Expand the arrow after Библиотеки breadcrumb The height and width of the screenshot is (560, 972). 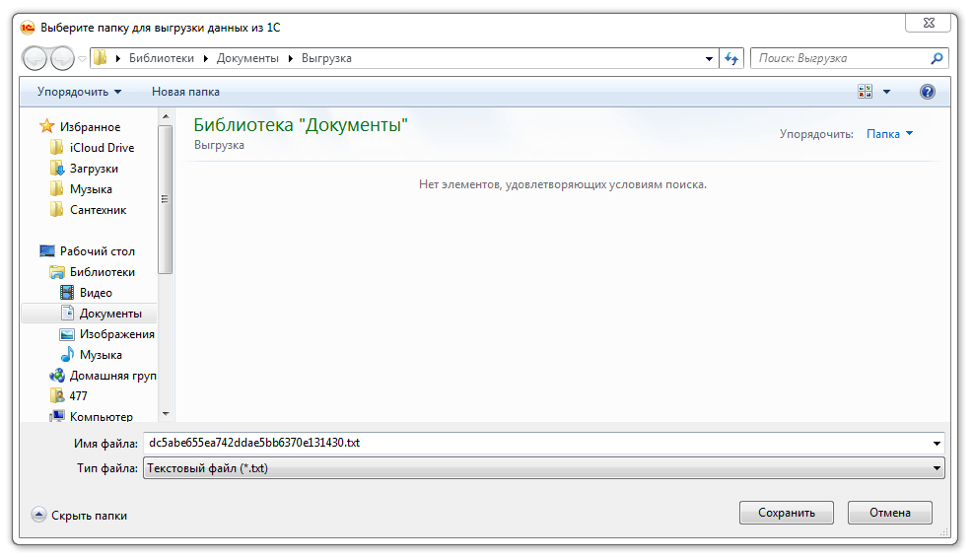click(x=205, y=58)
